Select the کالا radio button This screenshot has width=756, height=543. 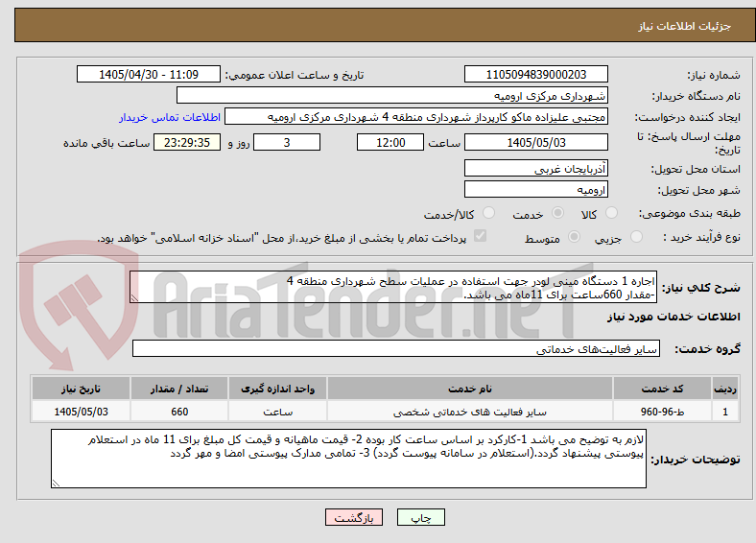pyautogui.click(x=611, y=213)
